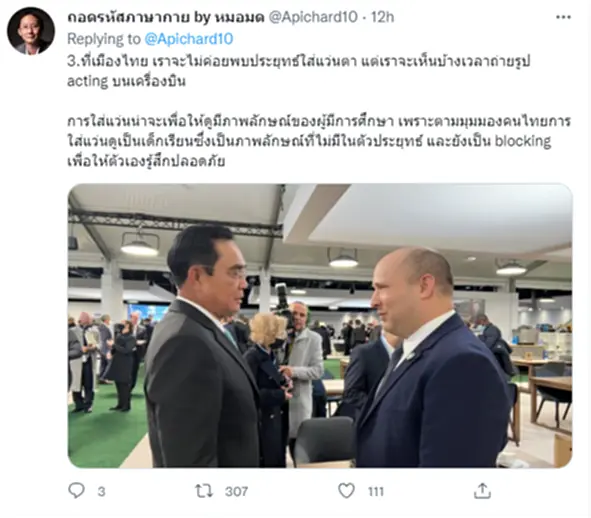Screen dimensions: 591x518
Task: View the like count of 111
Action: [x=376, y=492]
